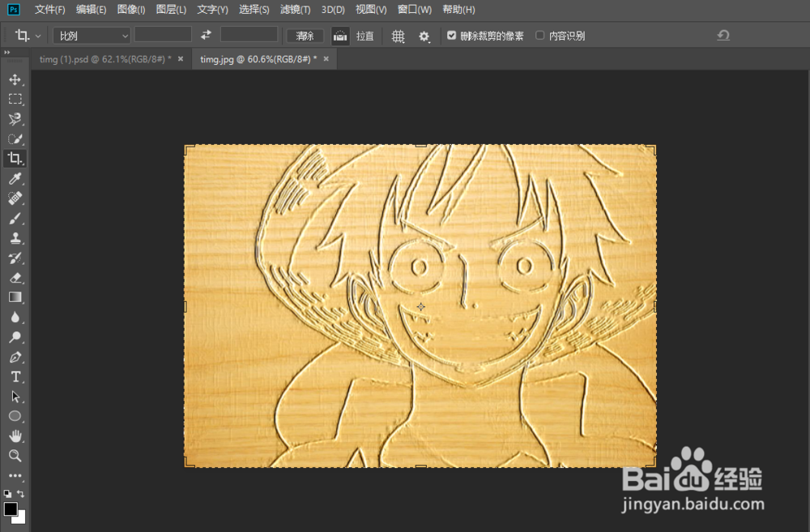810x532 pixels.
Task: Select the Rectangular Marquee tool
Action: tap(15, 99)
